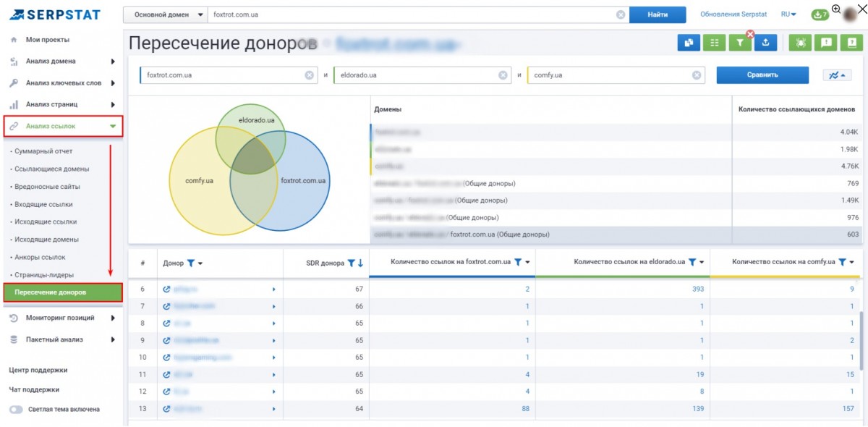This screenshot has width=868, height=427.
Task: Toggle the Светлая тема включена switch
Action: click(16, 409)
